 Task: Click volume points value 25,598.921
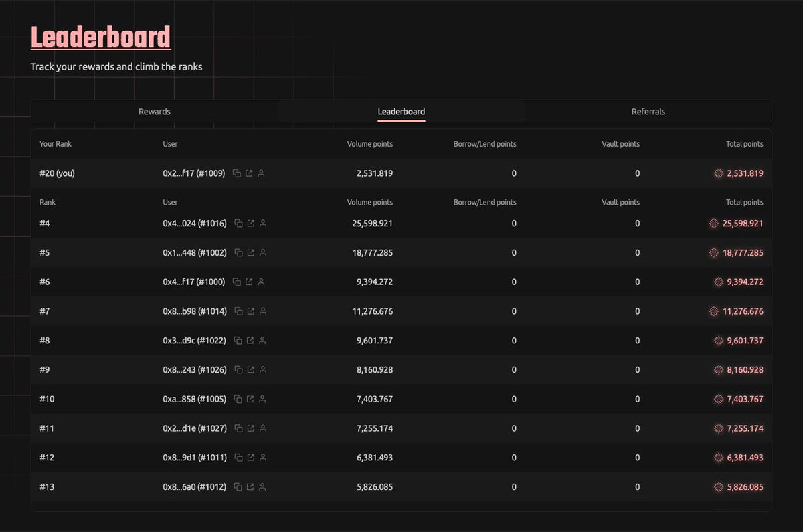373,224
